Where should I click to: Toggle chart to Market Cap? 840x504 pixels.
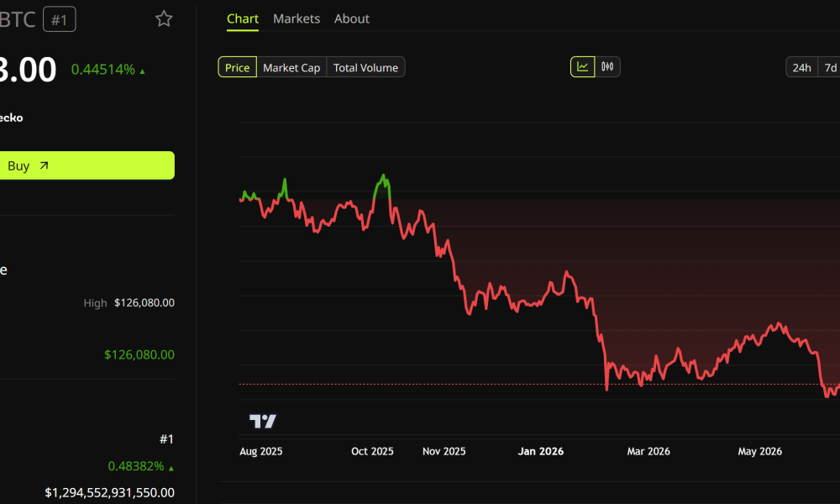291,67
